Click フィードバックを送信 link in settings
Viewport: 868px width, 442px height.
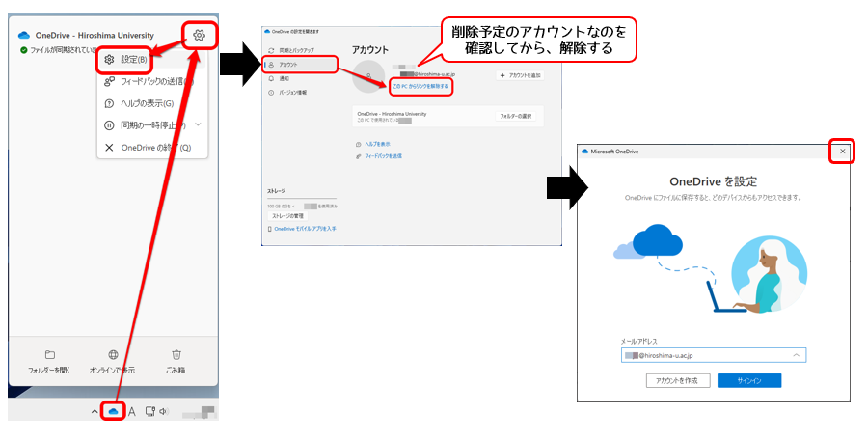click(x=383, y=156)
